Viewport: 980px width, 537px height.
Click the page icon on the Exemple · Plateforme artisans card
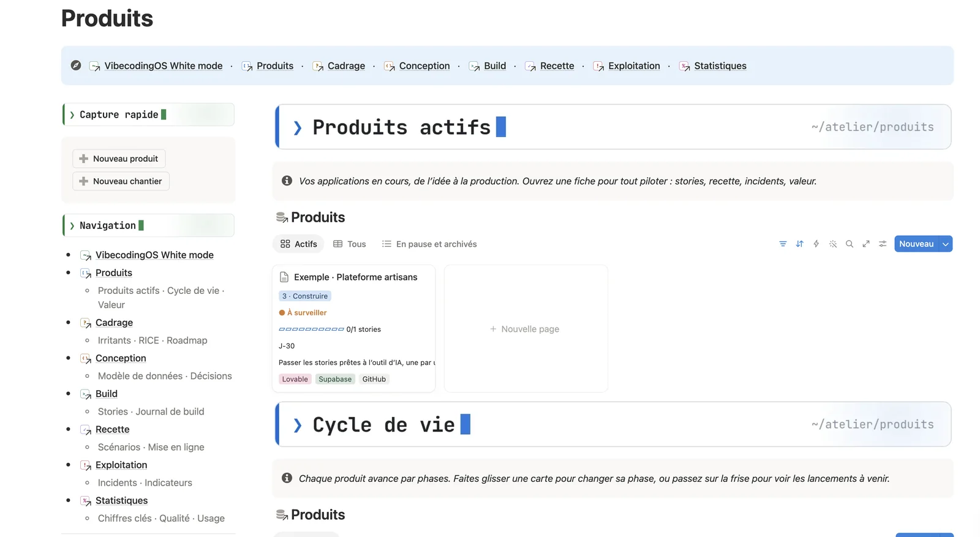[x=284, y=277]
